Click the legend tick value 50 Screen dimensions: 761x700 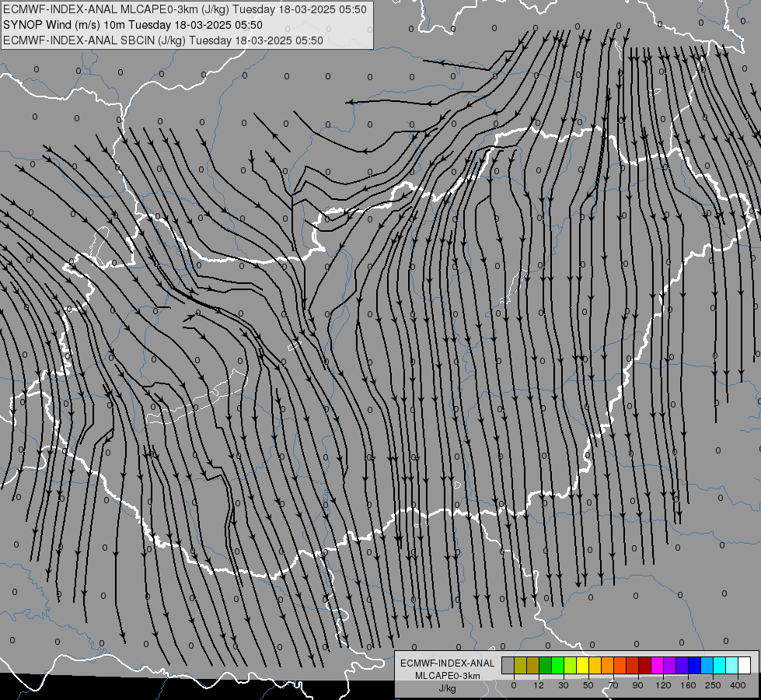tap(588, 685)
